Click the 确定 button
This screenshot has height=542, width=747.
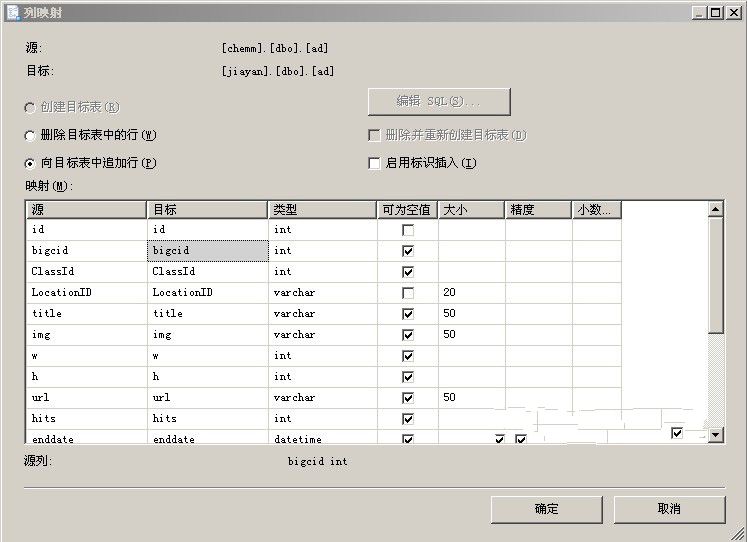point(546,509)
